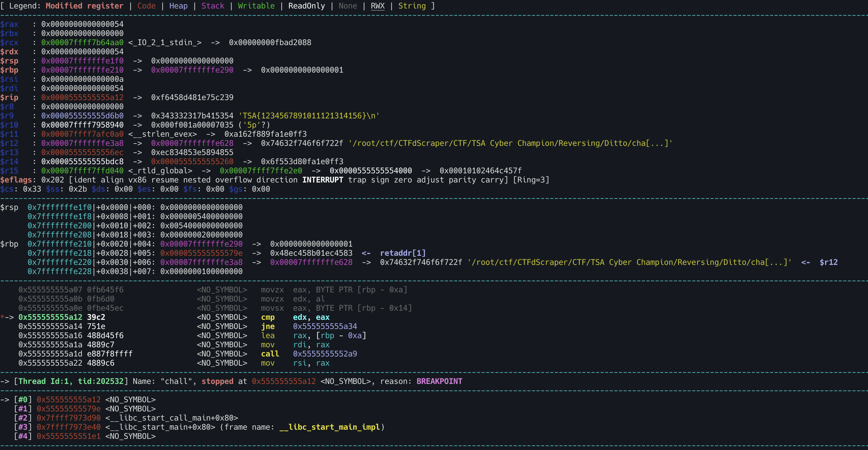
Task: Click the call target address 0x5555555552a9
Action: pos(325,354)
